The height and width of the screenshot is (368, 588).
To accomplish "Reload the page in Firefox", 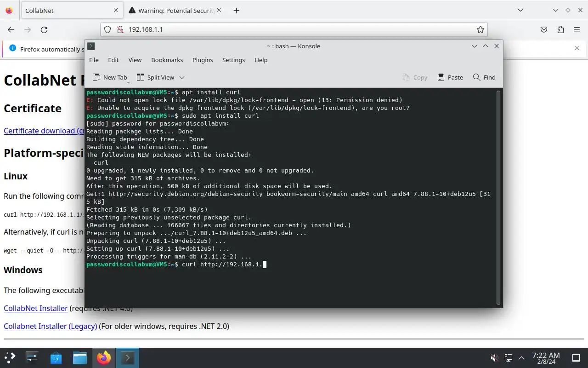I will click(x=44, y=29).
